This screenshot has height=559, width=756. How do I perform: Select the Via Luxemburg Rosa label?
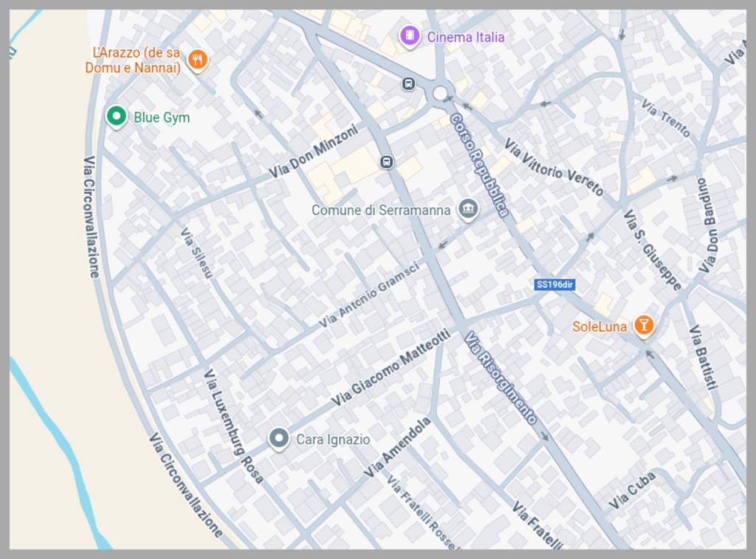[x=233, y=426]
